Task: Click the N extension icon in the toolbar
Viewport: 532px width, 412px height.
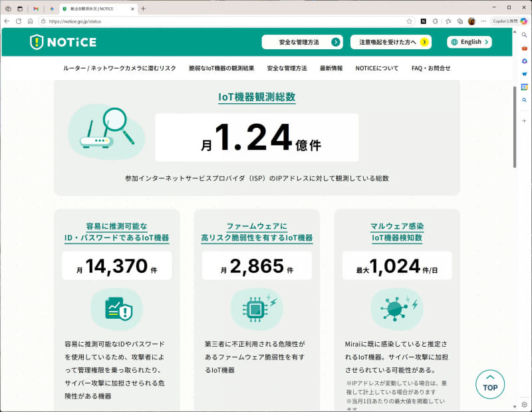Action: [x=424, y=21]
